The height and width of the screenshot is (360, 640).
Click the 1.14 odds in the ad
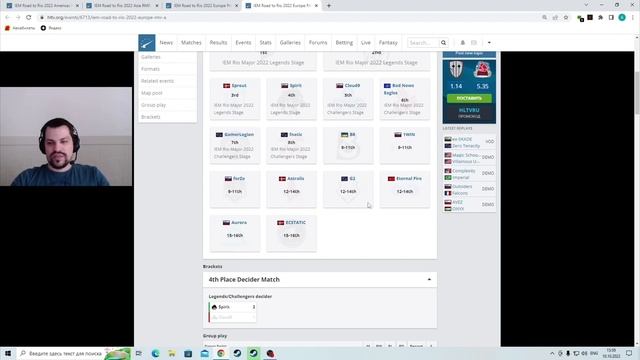pos(456,86)
